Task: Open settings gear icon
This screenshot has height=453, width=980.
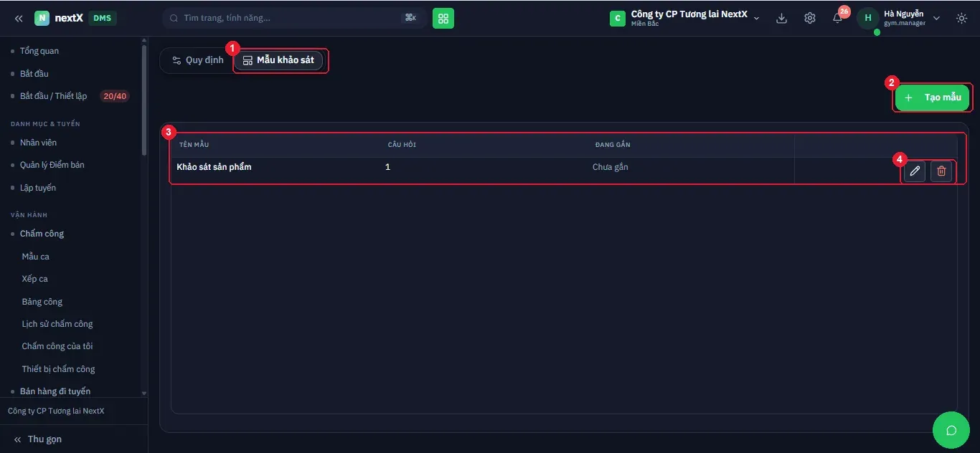Action: pyautogui.click(x=810, y=18)
